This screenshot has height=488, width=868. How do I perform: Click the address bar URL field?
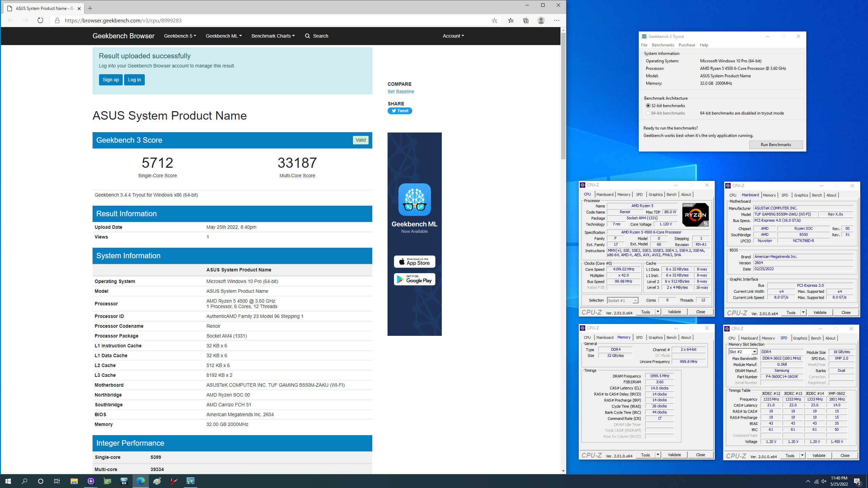coord(275,20)
